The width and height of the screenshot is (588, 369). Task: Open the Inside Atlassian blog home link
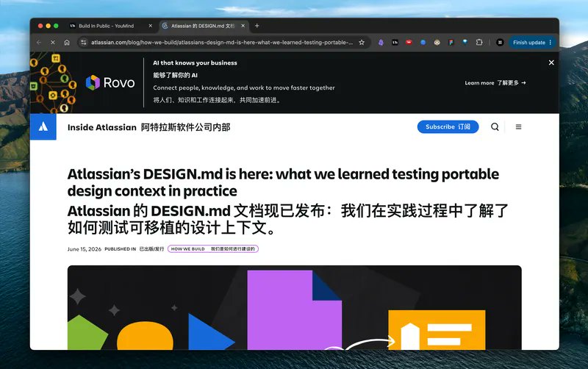click(x=149, y=127)
